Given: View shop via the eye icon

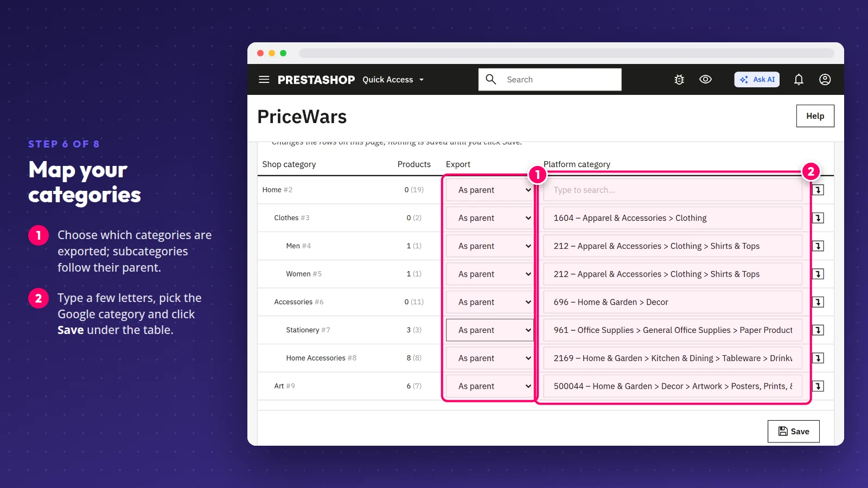Looking at the screenshot, I should pyautogui.click(x=705, y=79).
